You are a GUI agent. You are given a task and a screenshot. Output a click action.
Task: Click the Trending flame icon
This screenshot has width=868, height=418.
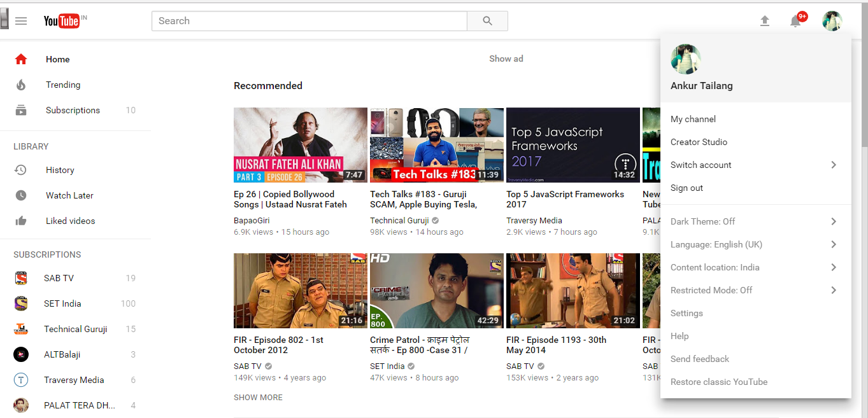(x=21, y=85)
